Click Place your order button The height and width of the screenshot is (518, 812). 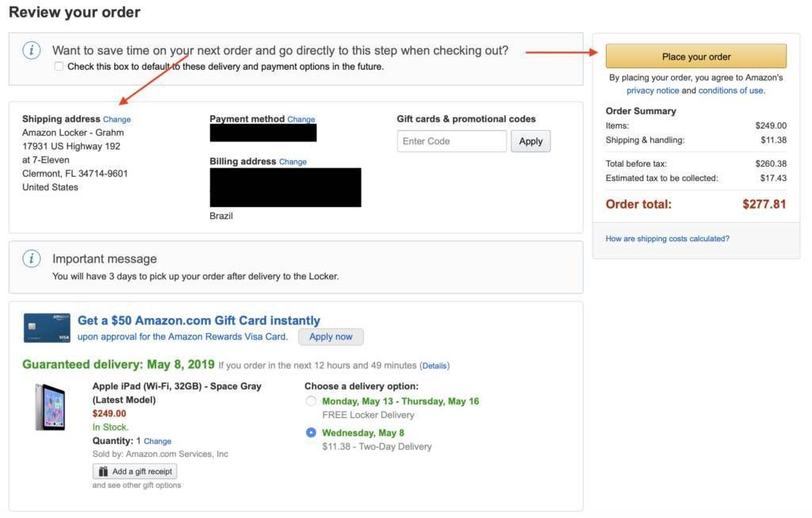coord(696,56)
